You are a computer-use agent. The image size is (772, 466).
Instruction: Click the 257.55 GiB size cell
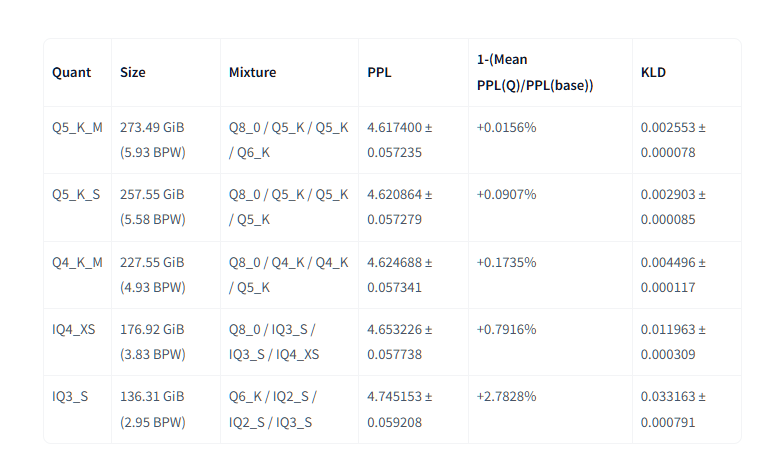pyautogui.click(x=152, y=207)
